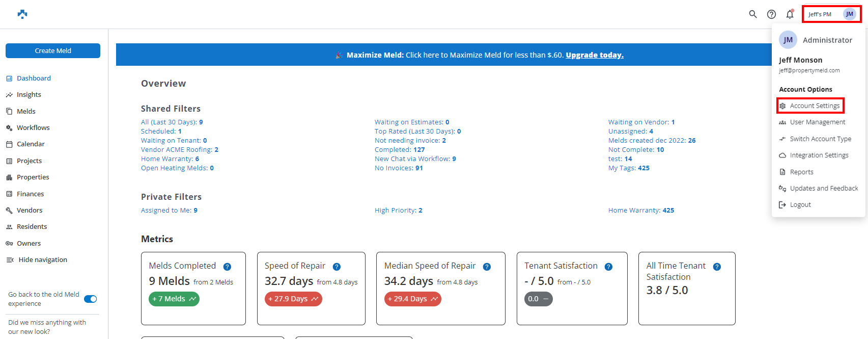Open the Jeff's PM account dropdown
This screenshot has width=868, height=339.
tap(831, 14)
